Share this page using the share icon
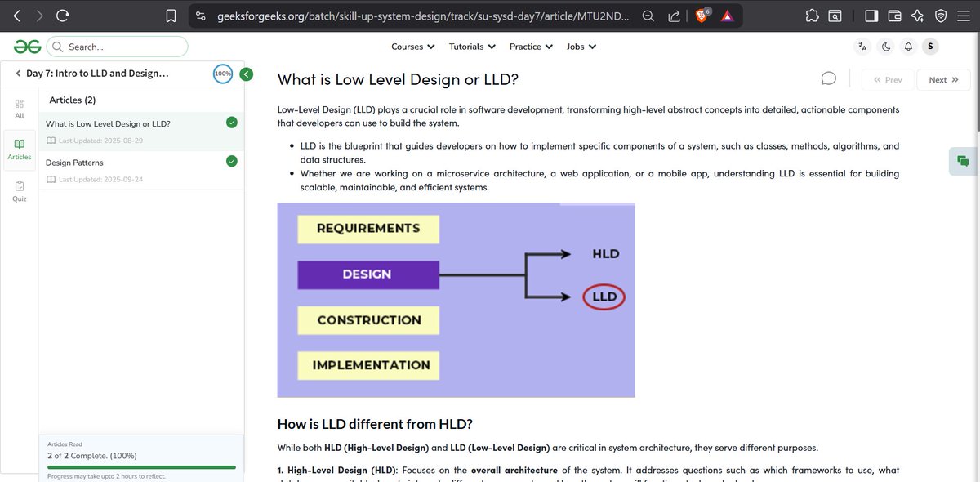 675,16
